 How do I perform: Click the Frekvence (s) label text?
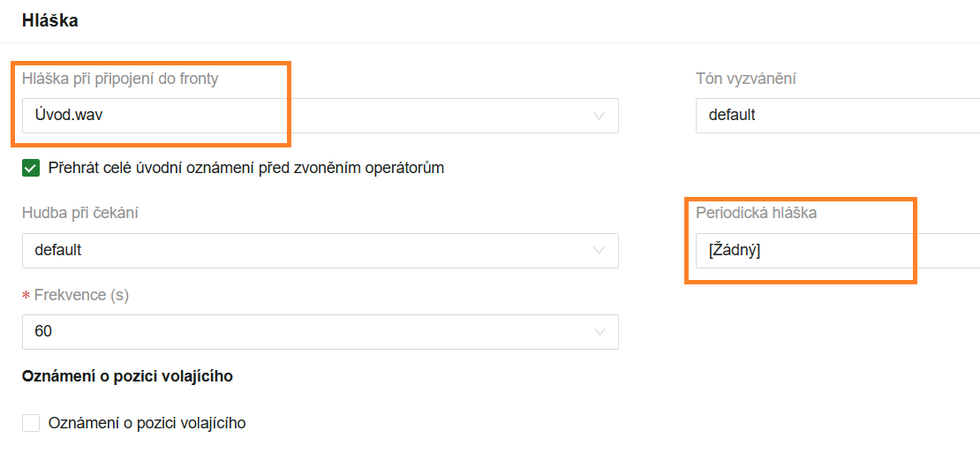(x=82, y=295)
